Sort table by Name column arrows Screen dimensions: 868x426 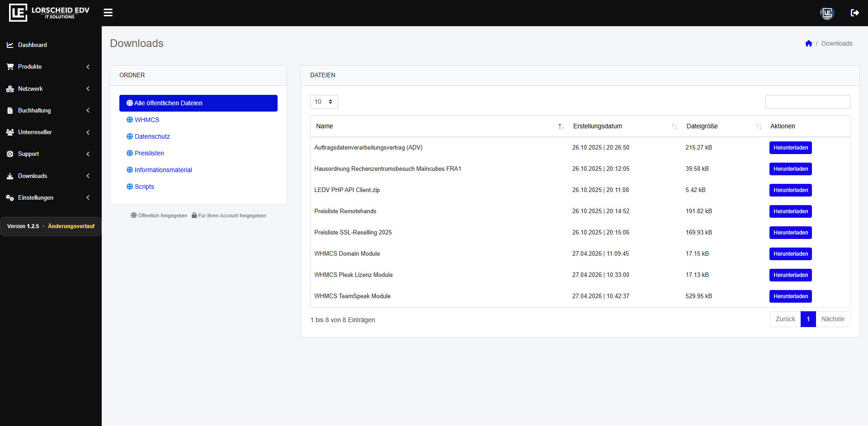pos(561,126)
